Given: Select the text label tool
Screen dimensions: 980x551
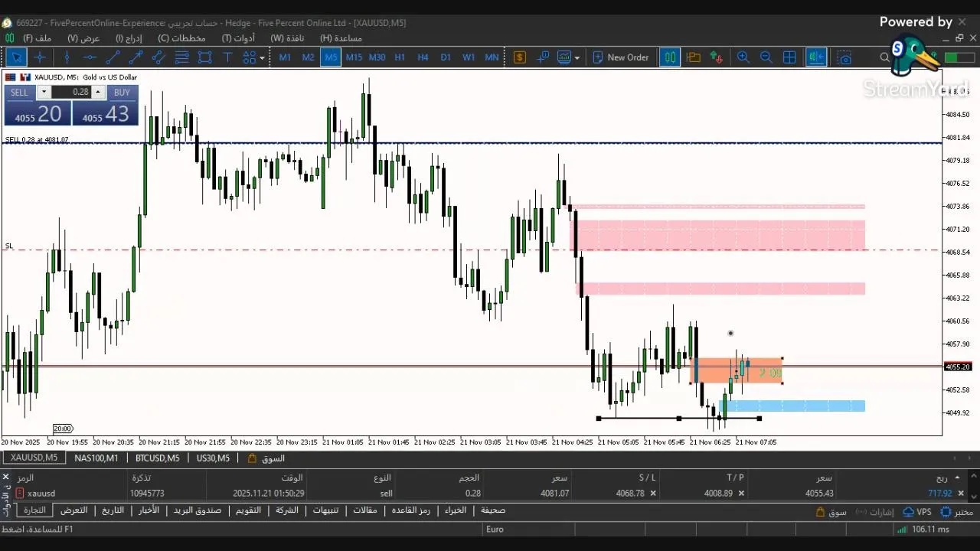Looking at the screenshot, I should point(227,57).
